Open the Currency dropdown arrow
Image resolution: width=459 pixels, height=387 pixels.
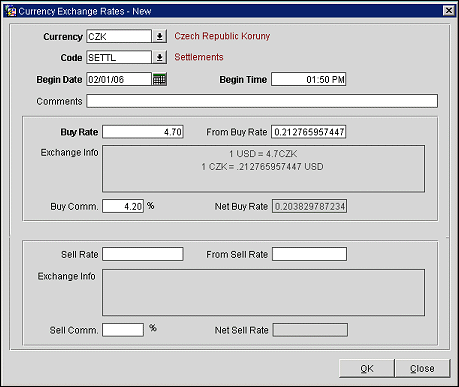pyautogui.click(x=160, y=36)
